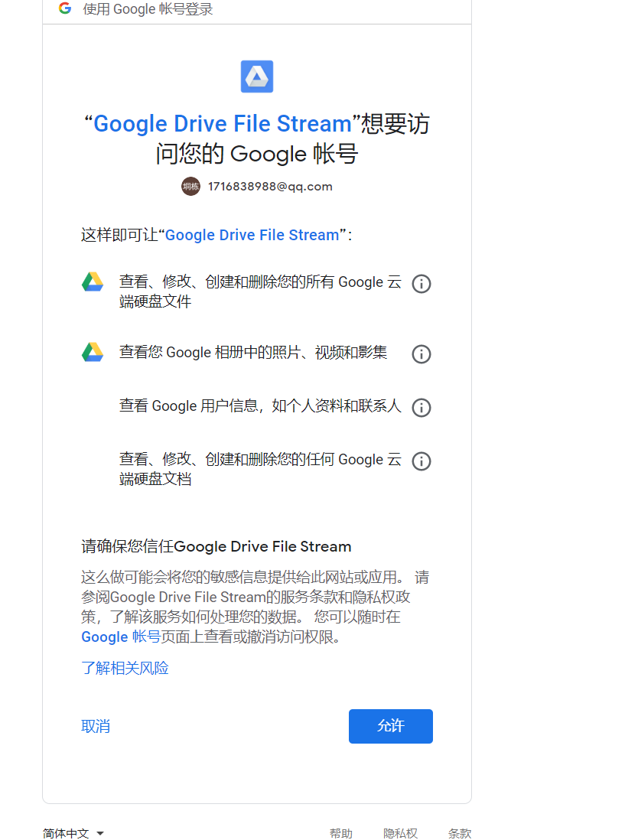
Task: Click the 1716838988@qq.com account email
Action: 270,187
